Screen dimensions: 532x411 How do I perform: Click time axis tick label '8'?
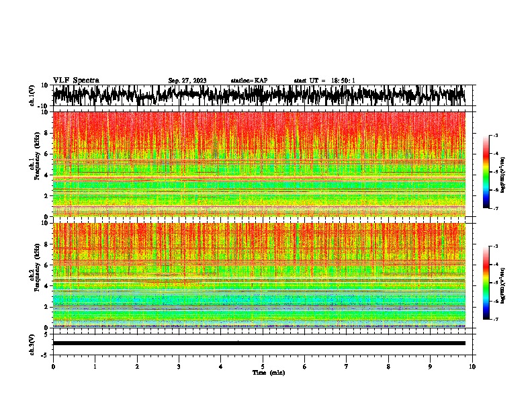click(x=388, y=367)
